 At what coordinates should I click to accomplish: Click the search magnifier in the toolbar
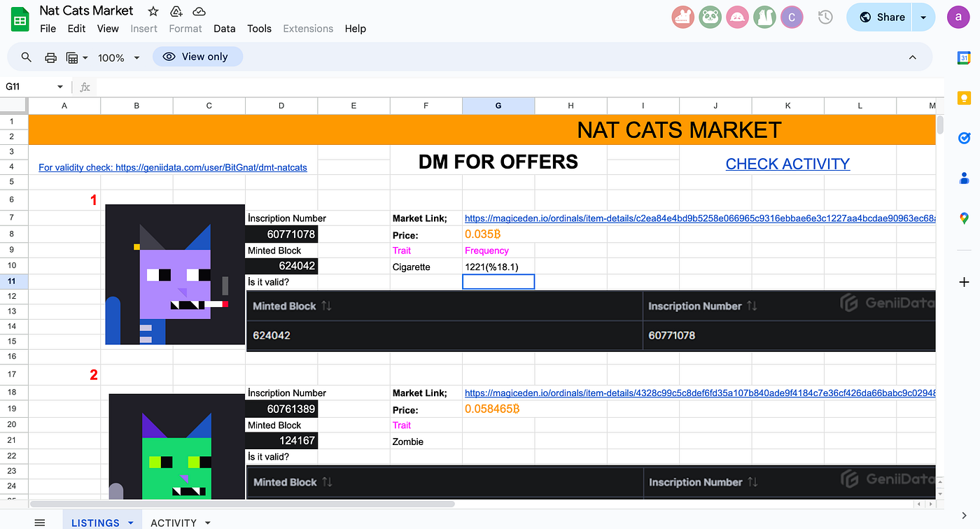(27, 57)
